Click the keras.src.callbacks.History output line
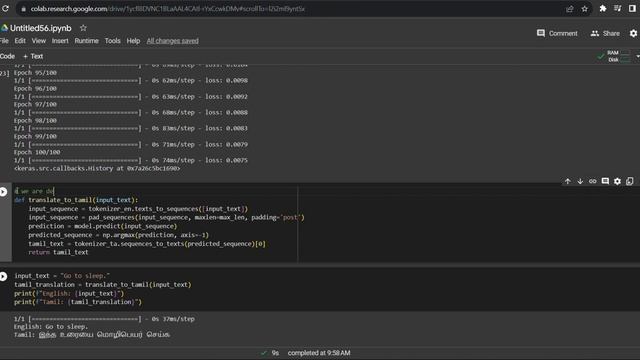 coord(97,168)
